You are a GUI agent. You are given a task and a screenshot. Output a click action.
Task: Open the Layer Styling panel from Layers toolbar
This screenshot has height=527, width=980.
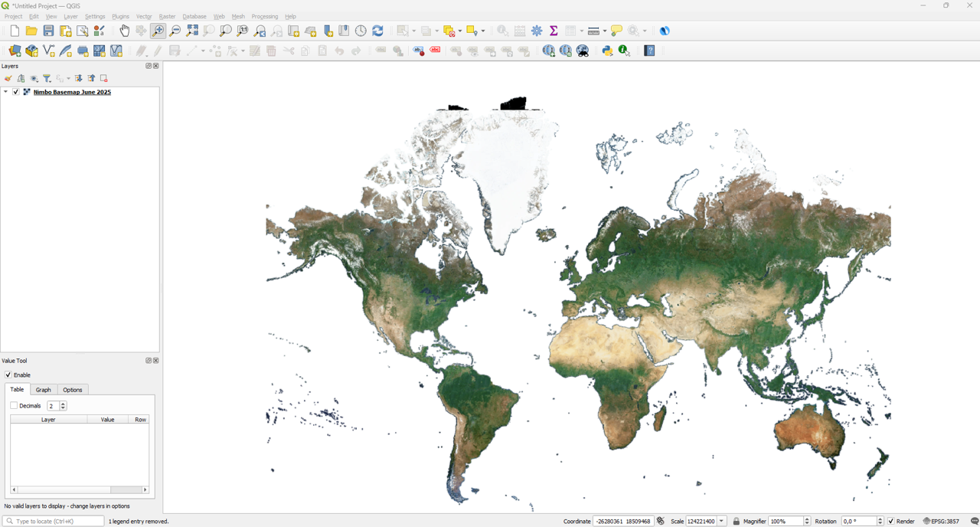pos(8,78)
